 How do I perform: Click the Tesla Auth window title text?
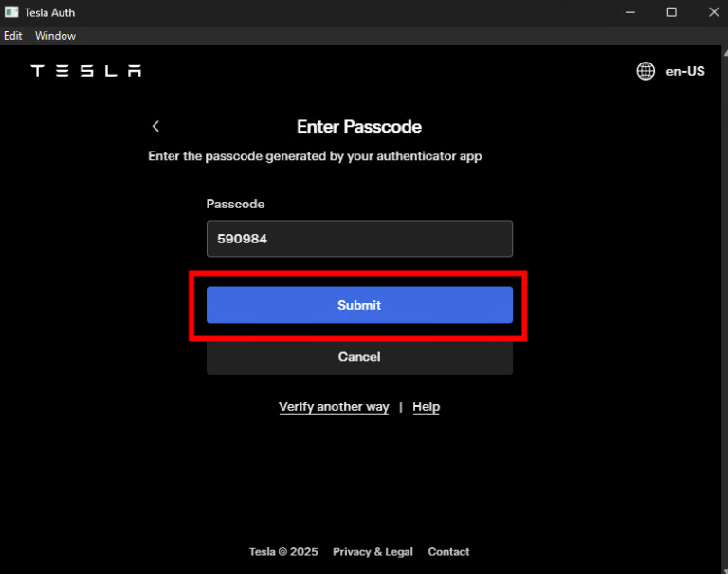click(50, 12)
